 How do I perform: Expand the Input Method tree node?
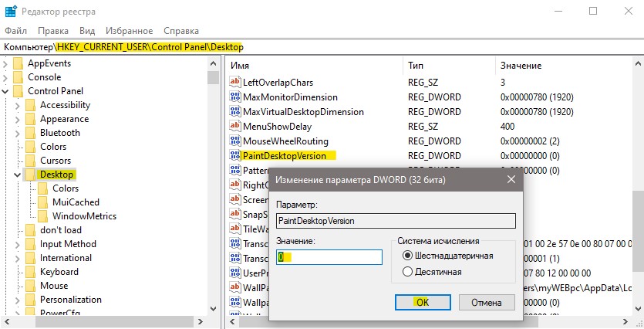[17, 244]
